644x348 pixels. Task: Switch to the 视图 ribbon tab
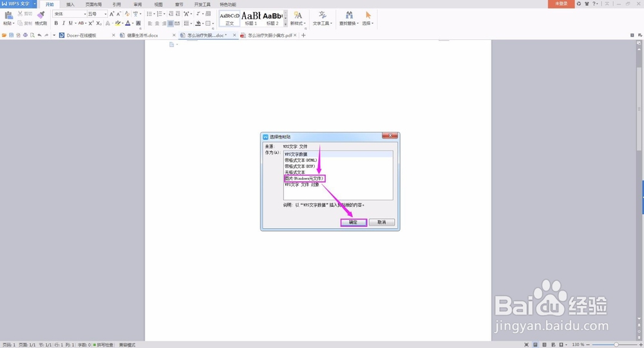point(158,5)
